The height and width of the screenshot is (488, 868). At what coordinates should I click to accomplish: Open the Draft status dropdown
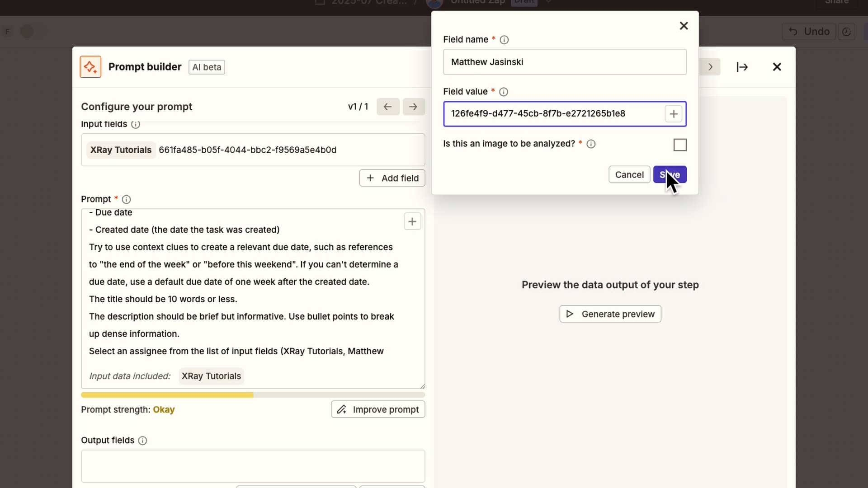click(548, 2)
